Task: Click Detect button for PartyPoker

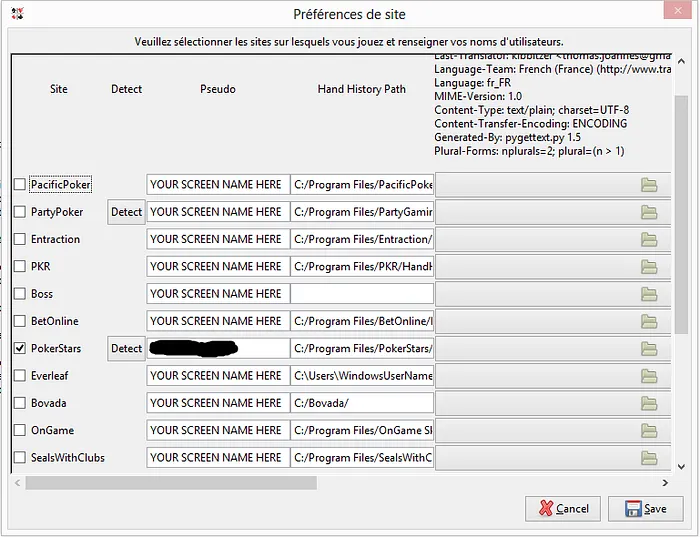Action: coord(126,212)
